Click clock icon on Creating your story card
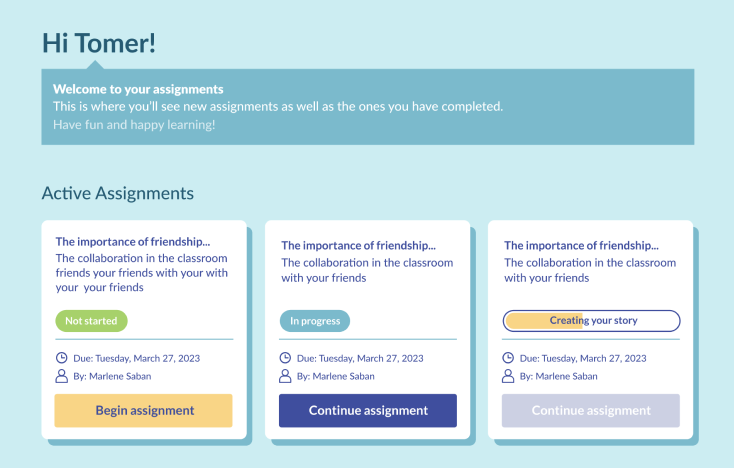 [508, 358]
